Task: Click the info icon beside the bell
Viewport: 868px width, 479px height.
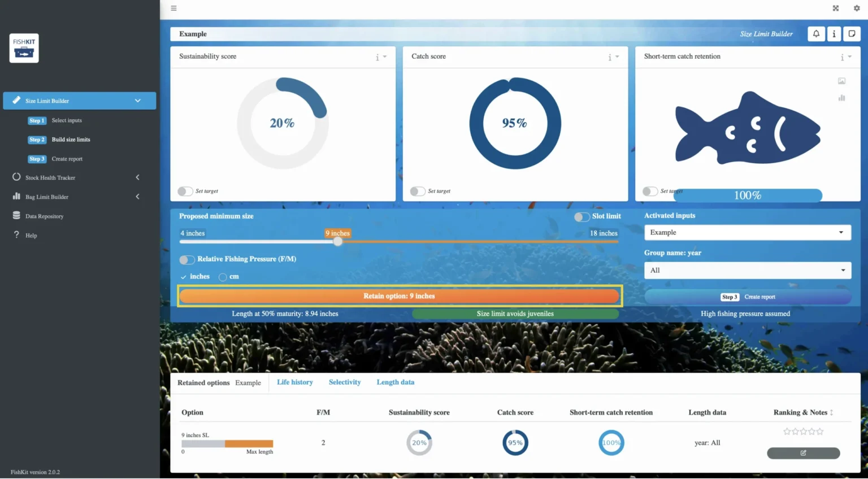Action: pyautogui.click(x=834, y=34)
